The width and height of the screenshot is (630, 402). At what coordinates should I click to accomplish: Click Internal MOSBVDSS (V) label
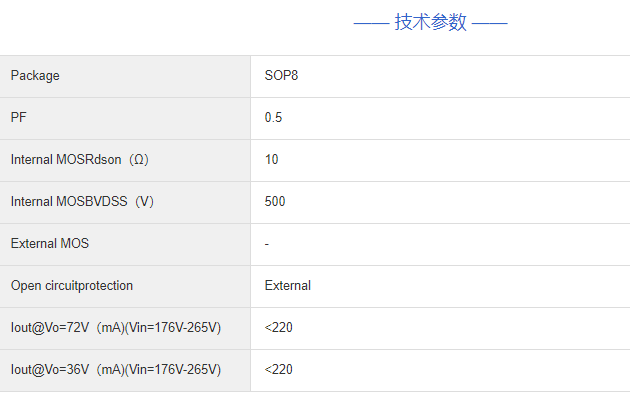(82, 202)
